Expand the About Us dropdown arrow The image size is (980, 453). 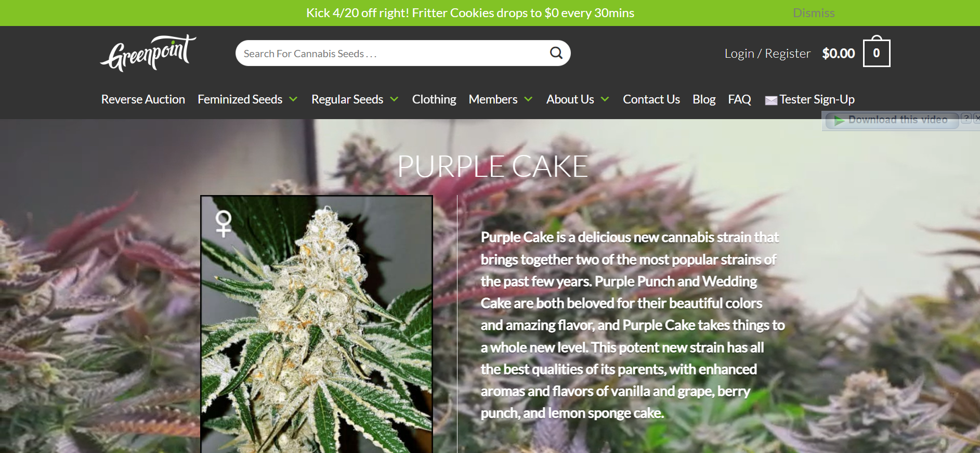(605, 99)
